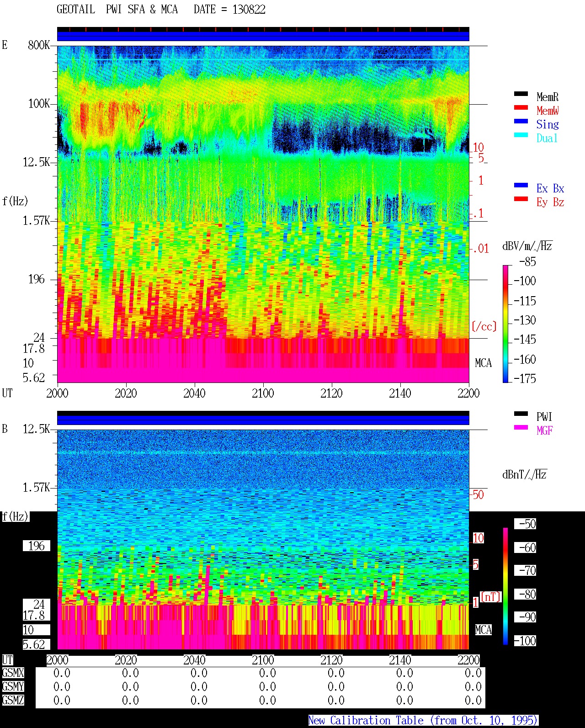Image resolution: width=585 pixels, height=728 pixels.
Task: Click the magnetic field spectrogram plot
Action: pyautogui.click(x=263, y=539)
